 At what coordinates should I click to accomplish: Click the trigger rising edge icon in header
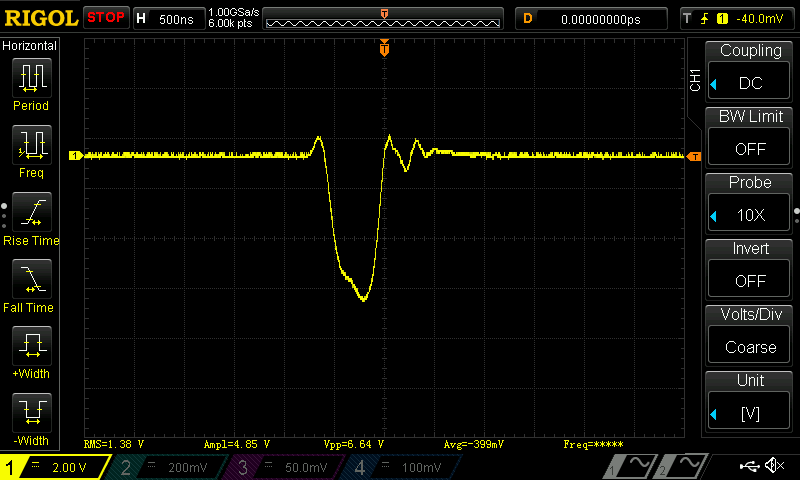[705, 19]
